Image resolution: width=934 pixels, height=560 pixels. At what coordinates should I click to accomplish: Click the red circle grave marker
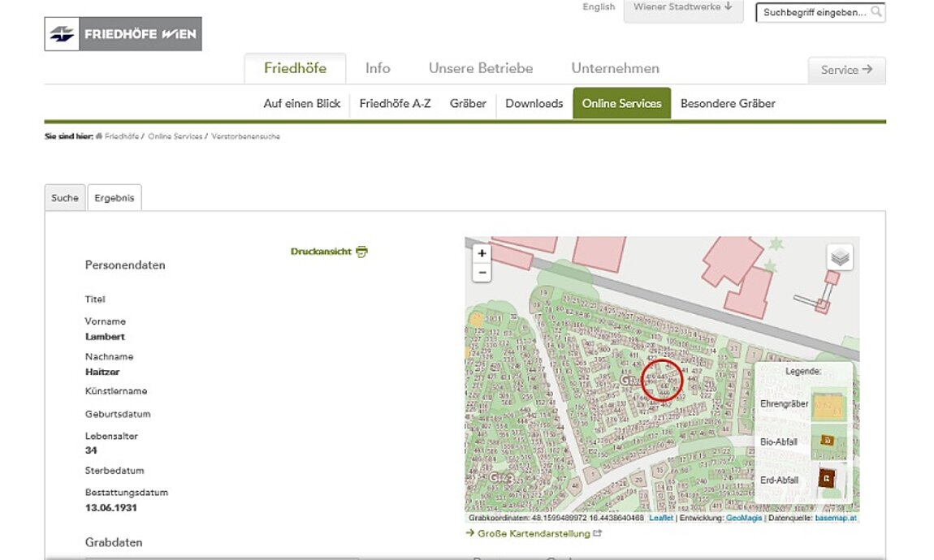pyautogui.click(x=662, y=380)
